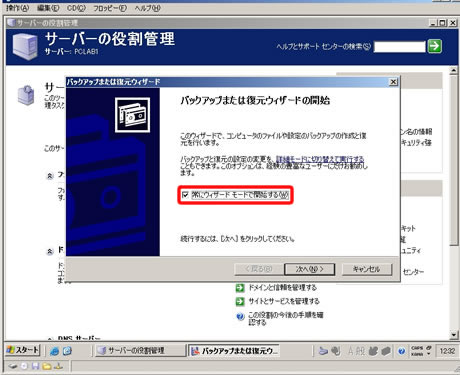Click the help icon in system tray
460x375 pixels.
[x=402, y=351]
